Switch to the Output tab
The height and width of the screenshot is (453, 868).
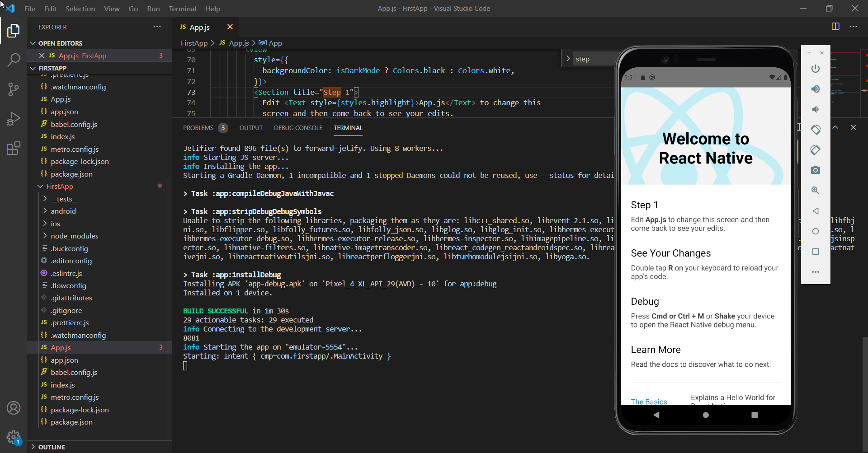coord(251,128)
